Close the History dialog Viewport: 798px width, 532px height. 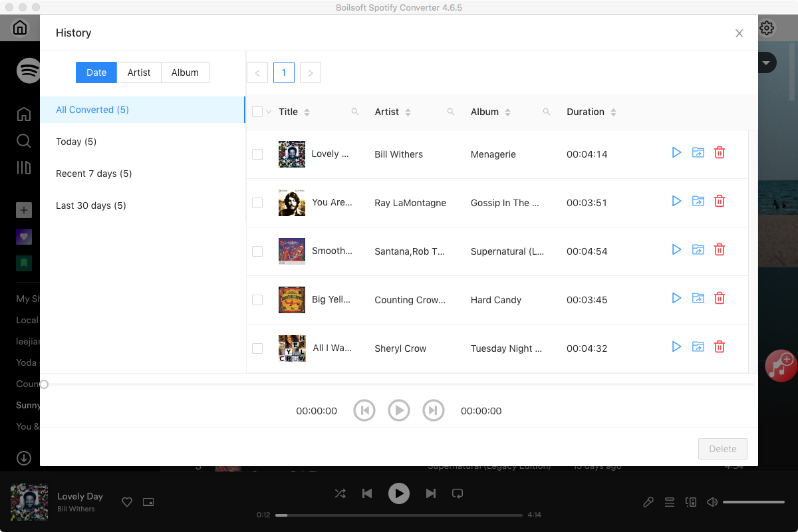point(739,33)
